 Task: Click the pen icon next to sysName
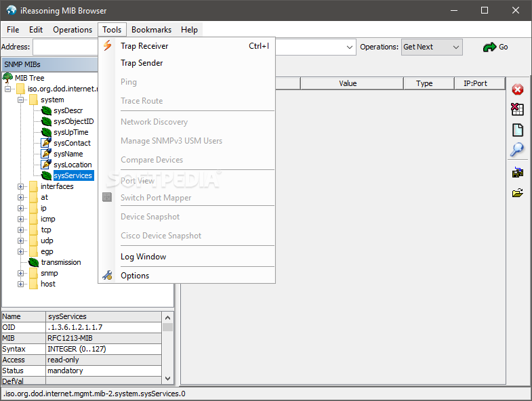(46, 154)
